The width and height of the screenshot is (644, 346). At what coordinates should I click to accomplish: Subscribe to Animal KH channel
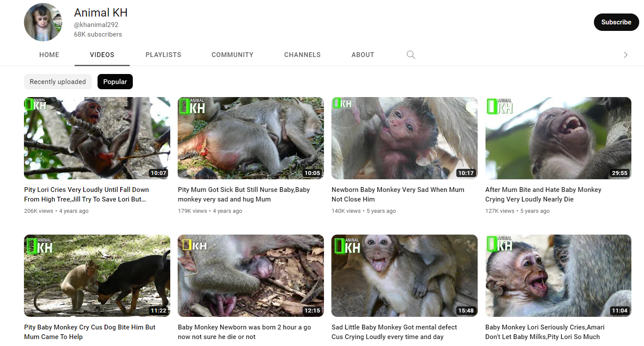coord(616,22)
